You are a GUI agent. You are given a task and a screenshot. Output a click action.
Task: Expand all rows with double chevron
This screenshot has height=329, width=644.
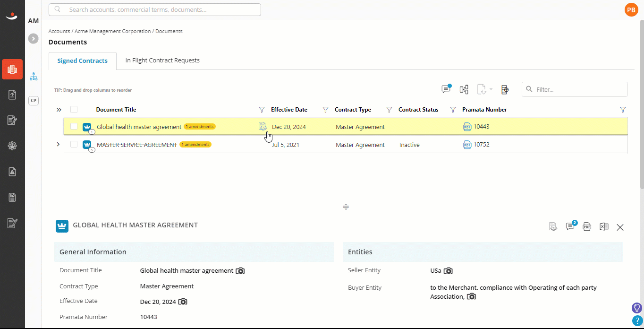pyautogui.click(x=59, y=110)
